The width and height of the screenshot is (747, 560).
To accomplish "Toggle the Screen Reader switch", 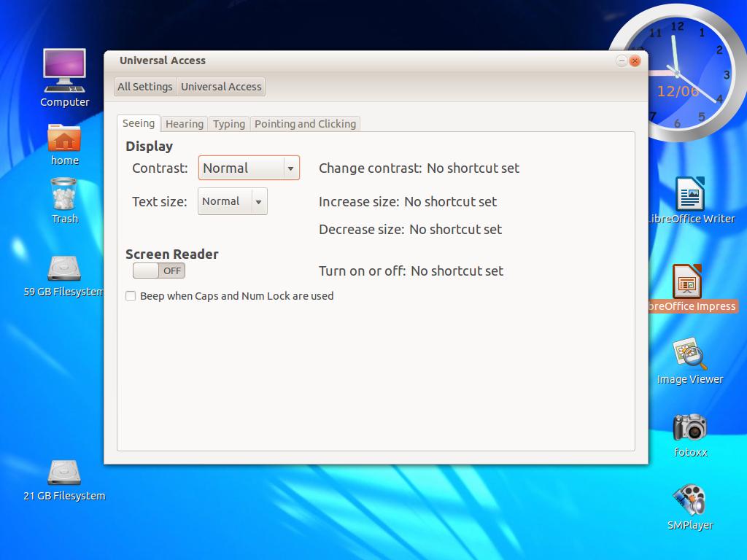I will click(x=158, y=271).
